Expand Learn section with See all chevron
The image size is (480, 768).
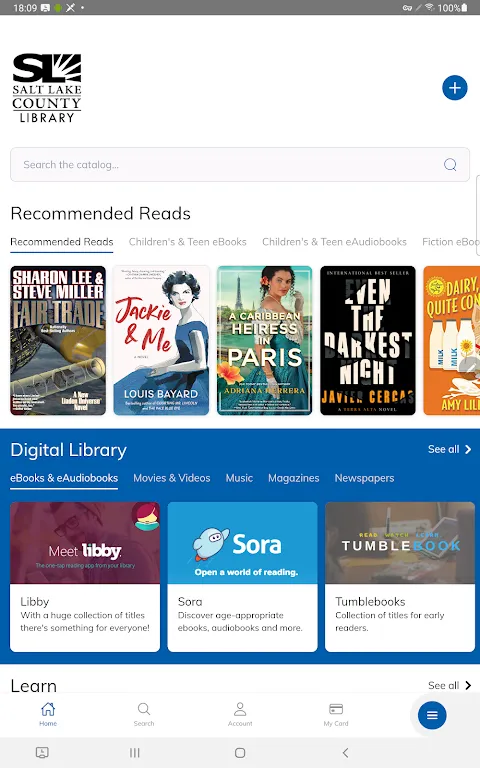(449, 685)
